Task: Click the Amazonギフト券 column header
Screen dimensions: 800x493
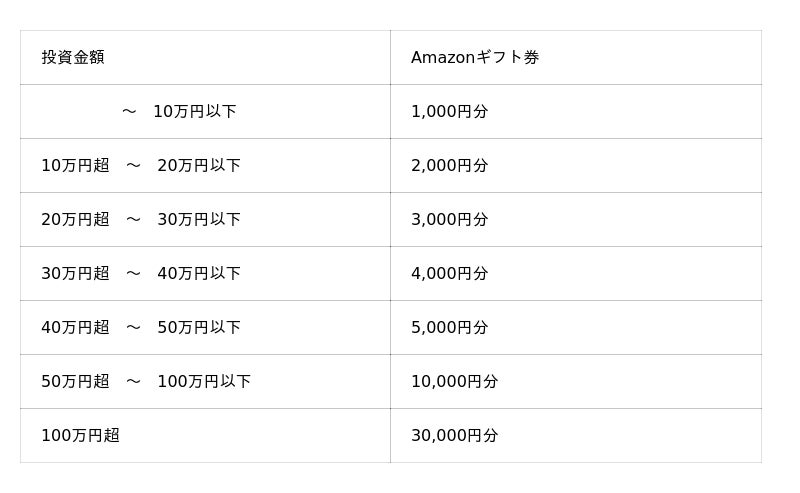Action: tap(474, 57)
